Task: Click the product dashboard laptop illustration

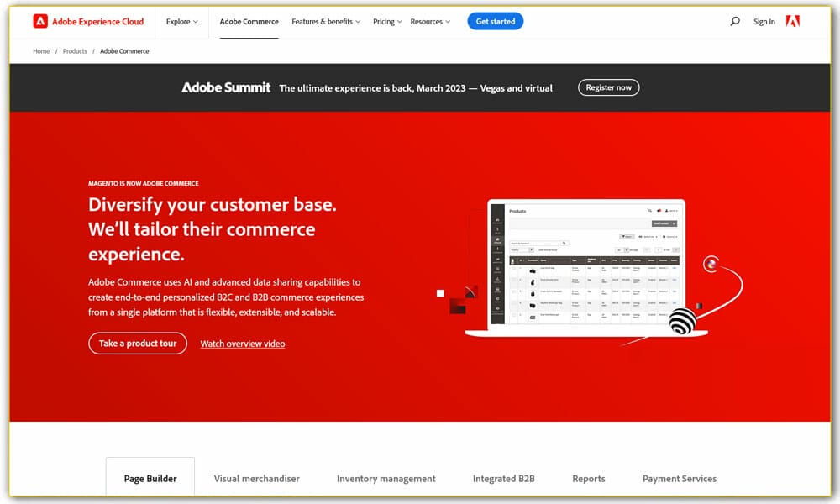Action: tap(586, 268)
